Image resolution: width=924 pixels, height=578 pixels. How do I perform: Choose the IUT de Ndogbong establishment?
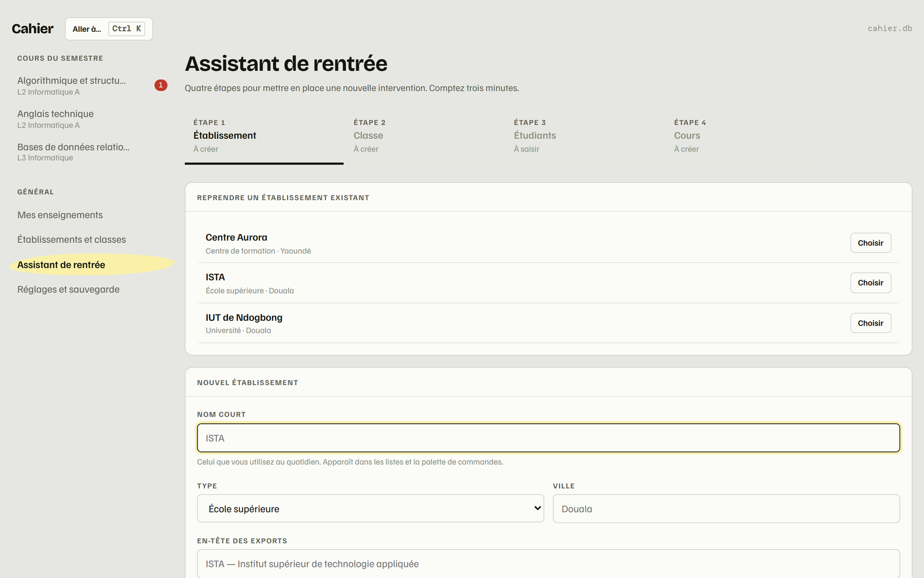[870, 323]
